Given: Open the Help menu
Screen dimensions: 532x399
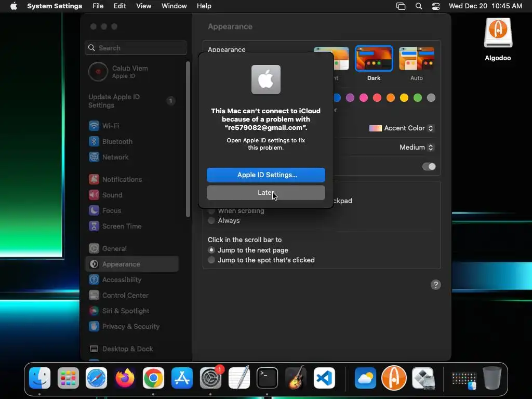Looking at the screenshot, I should click(204, 6).
